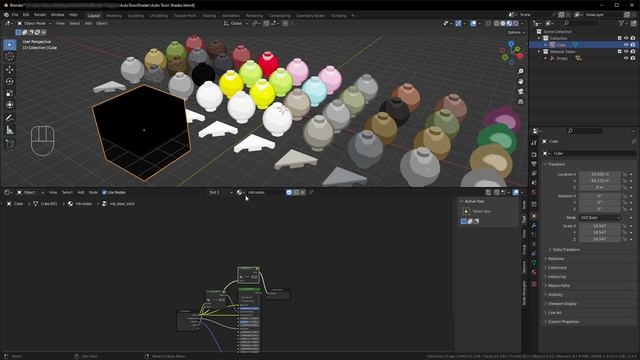The width and height of the screenshot is (640, 360).
Task: Toggle X-ray display in viewport header
Action: (488, 24)
